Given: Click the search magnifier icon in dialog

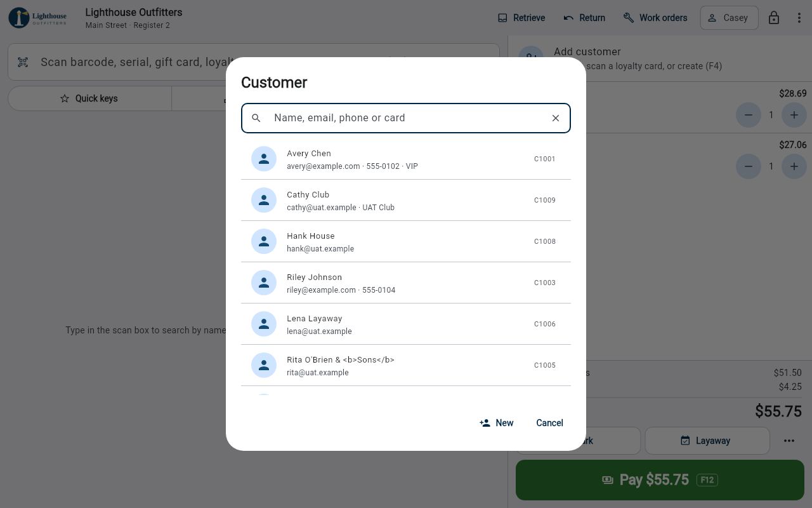Looking at the screenshot, I should (256, 118).
